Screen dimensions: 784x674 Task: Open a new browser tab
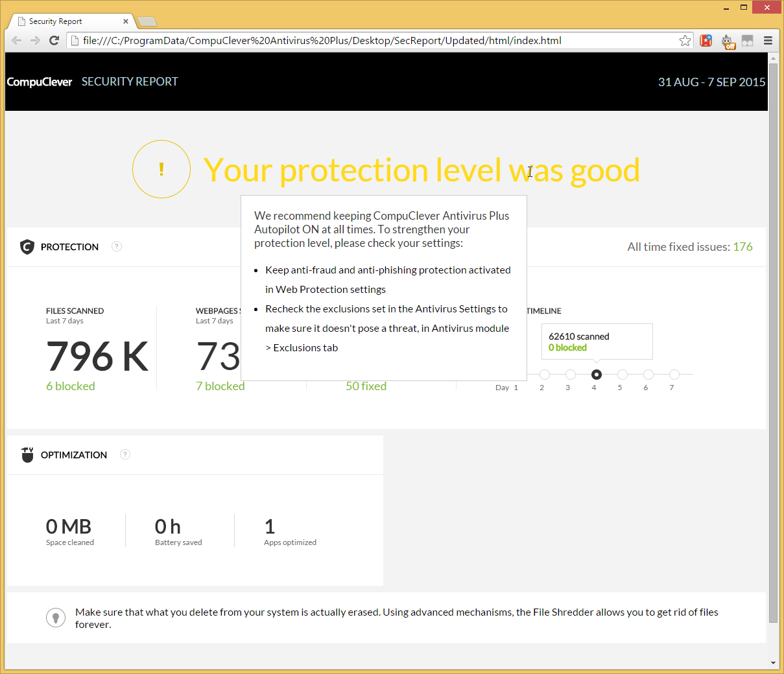click(147, 22)
